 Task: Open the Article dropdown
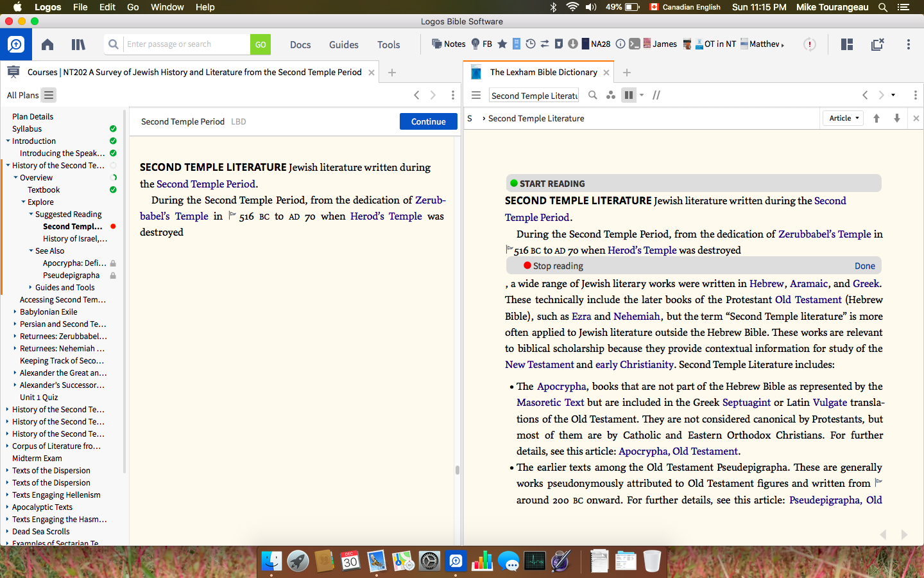tap(843, 118)
